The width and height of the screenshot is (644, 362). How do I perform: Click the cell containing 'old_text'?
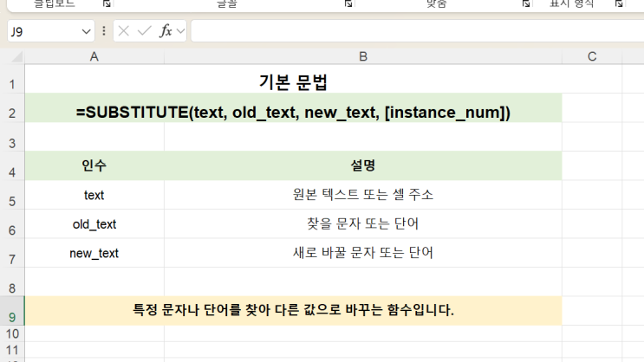tap(94, 224)
